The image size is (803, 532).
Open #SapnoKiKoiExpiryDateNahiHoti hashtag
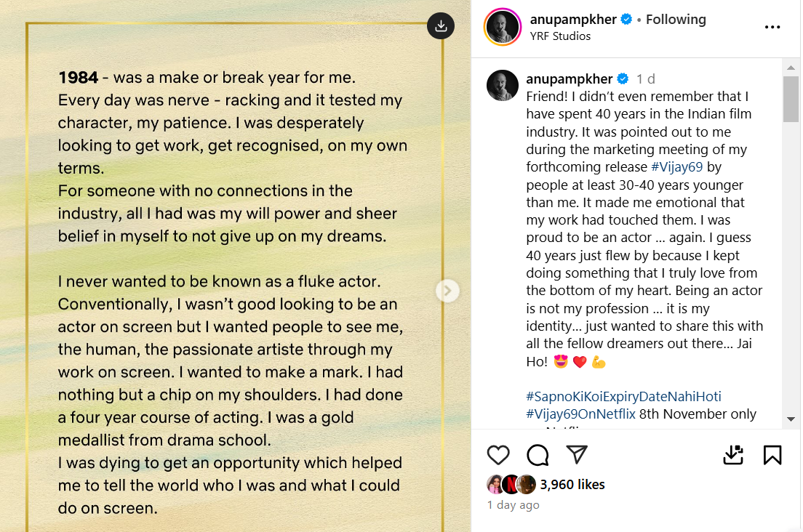click(x=623, y=397)
